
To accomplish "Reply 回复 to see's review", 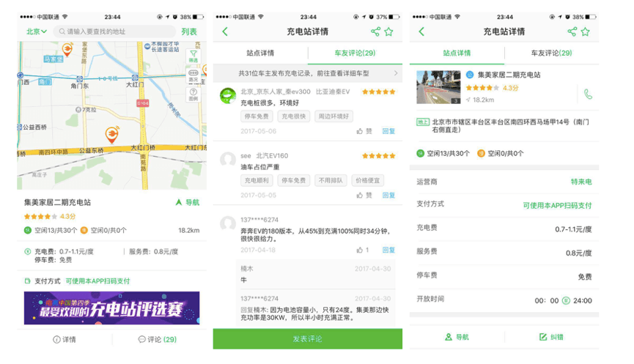I will click(388, 195).
